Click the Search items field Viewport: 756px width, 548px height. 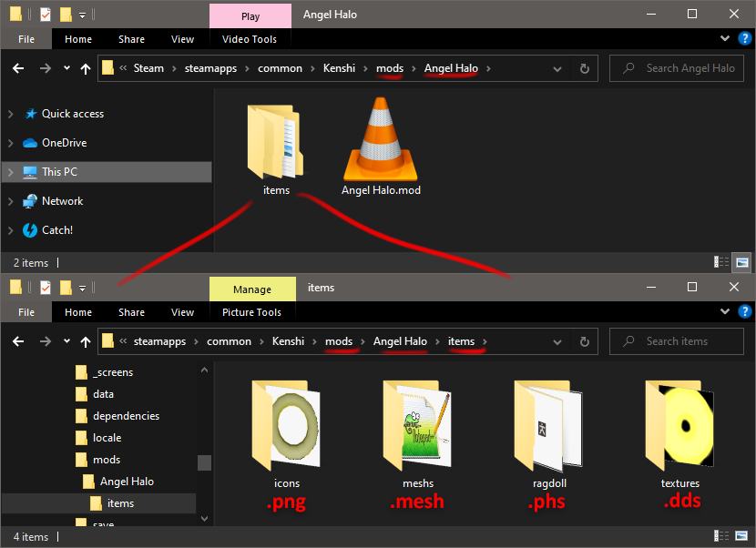click(677, 341)
